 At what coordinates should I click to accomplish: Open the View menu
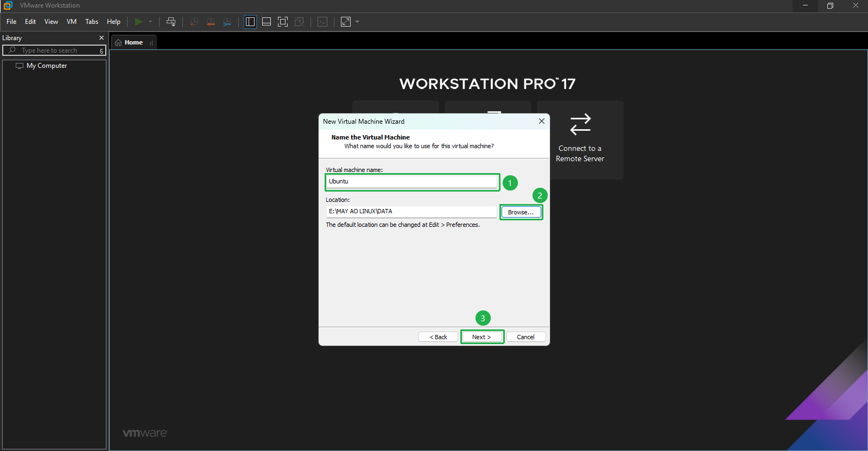(x=51, y=22)
